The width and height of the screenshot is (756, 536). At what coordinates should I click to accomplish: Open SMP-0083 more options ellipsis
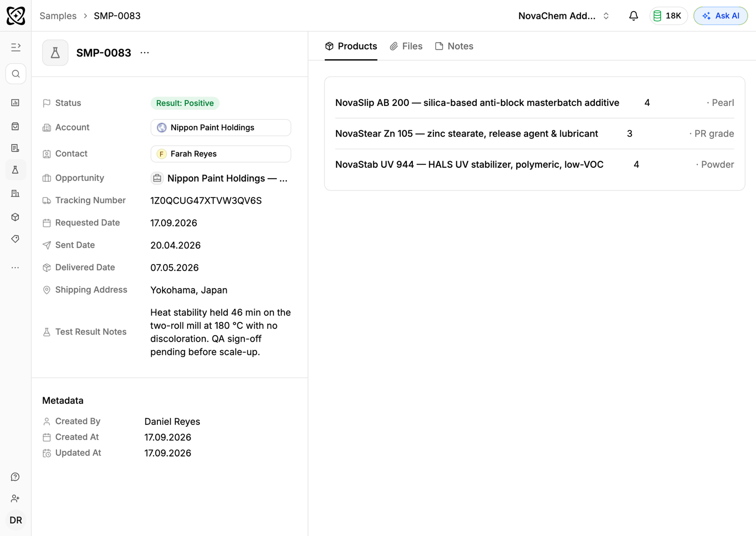(x=145, y=52)
